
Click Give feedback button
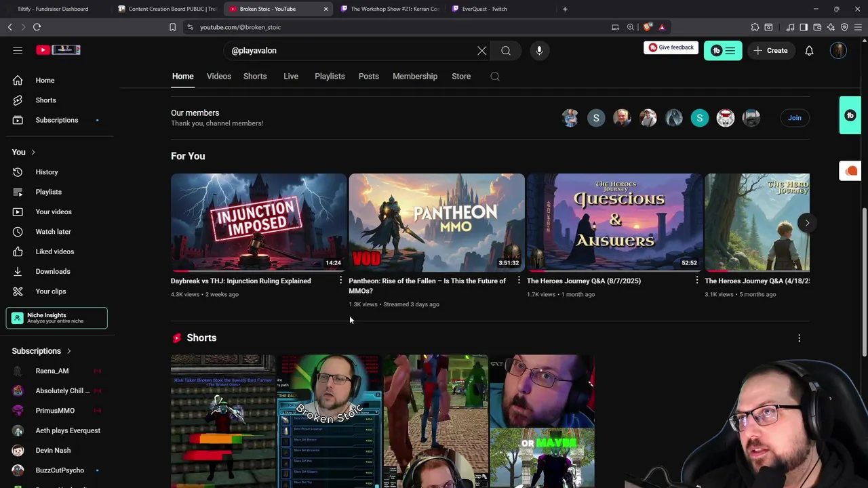(671, 47)
